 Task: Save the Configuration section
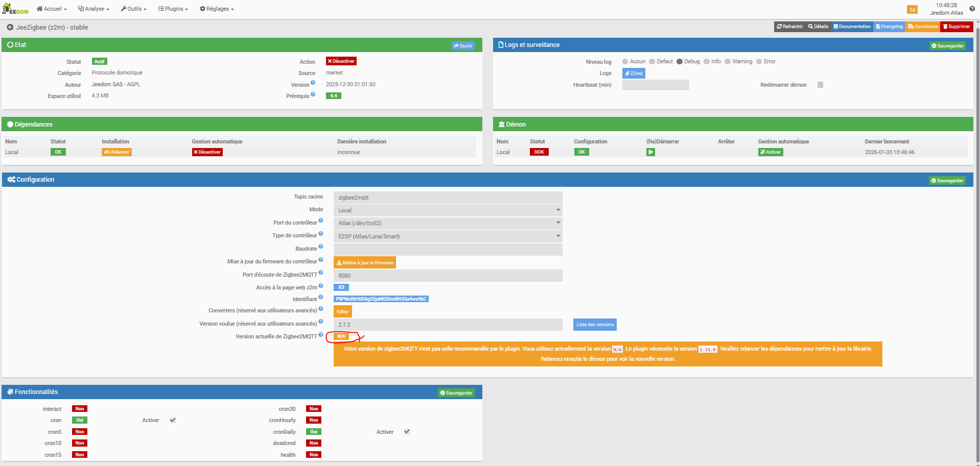(947, 181)
